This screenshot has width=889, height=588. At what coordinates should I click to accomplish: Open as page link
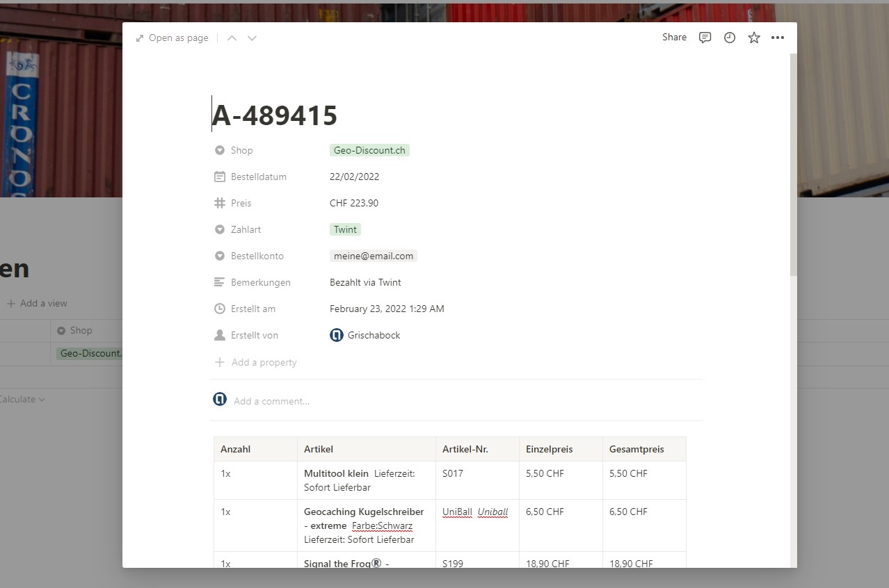[173, 38]
